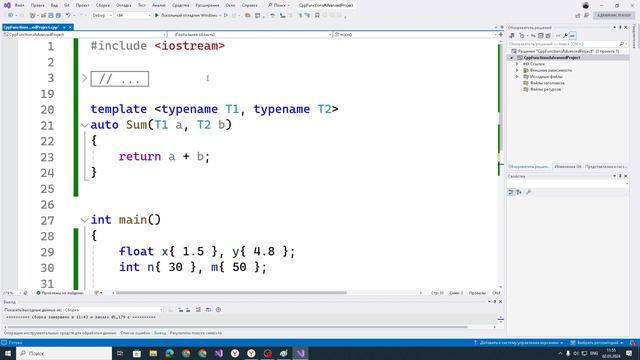Toggle bookmark icon in toolbar

click(317, 15)
